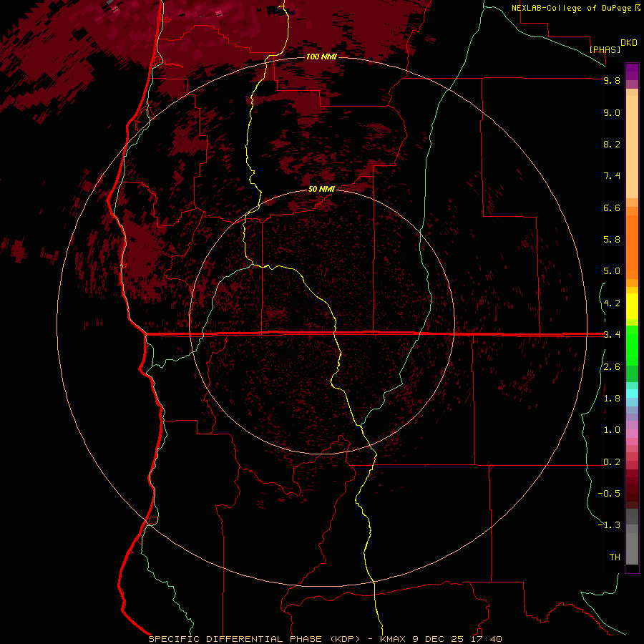Select the 1.8 value on color scale

pos(612,399)
